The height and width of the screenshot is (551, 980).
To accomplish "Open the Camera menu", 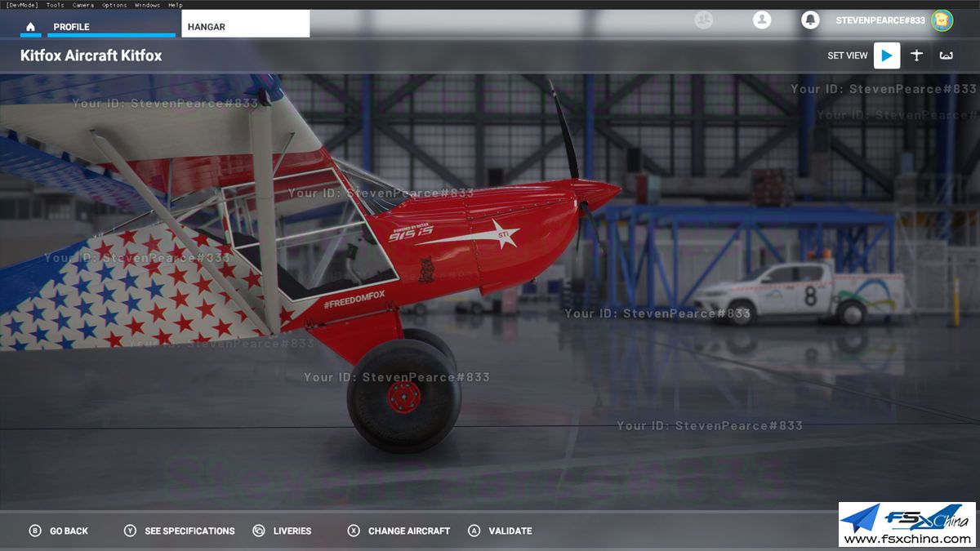I will click(82, 5).
